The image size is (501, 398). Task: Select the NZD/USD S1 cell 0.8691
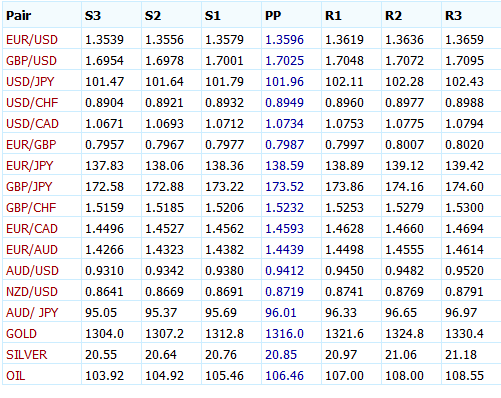point(224,292)
